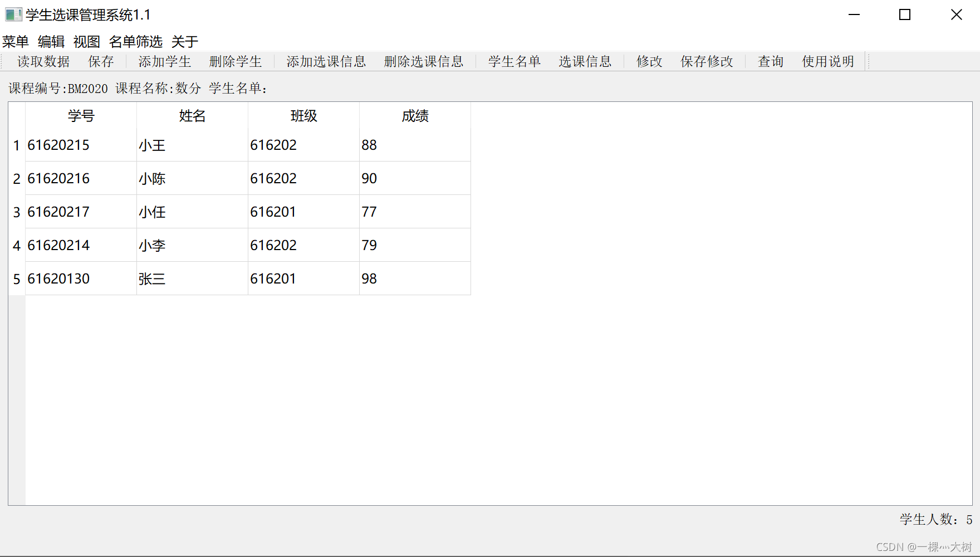Click 读取数据 toolbar button
This screenshot has width=980, height=557.
tap(43, 61)
